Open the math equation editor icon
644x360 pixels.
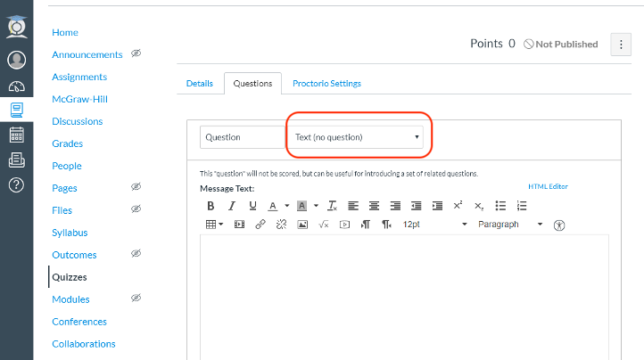pyautogui.click(x=324, y=225)
